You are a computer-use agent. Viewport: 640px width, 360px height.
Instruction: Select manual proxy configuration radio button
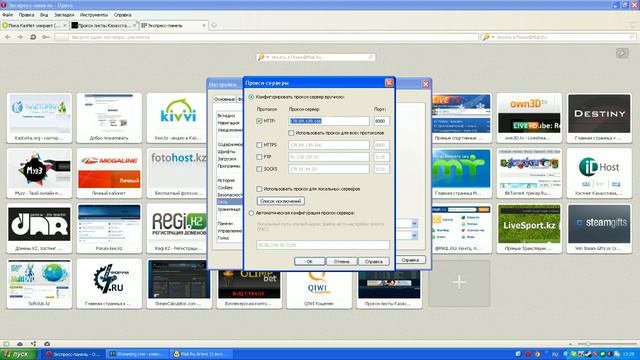(251, 97)
